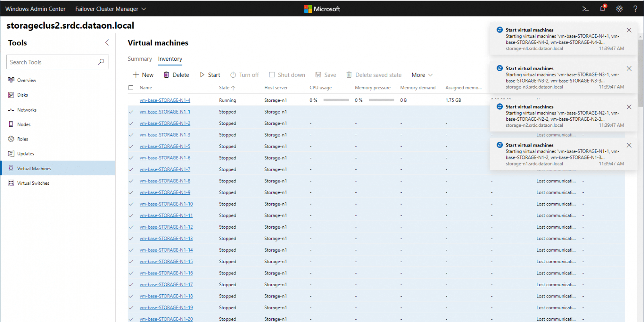Close the storage-n4 notification
The height and width of the screenshot is (322, 644).
[x=629, y=30]
